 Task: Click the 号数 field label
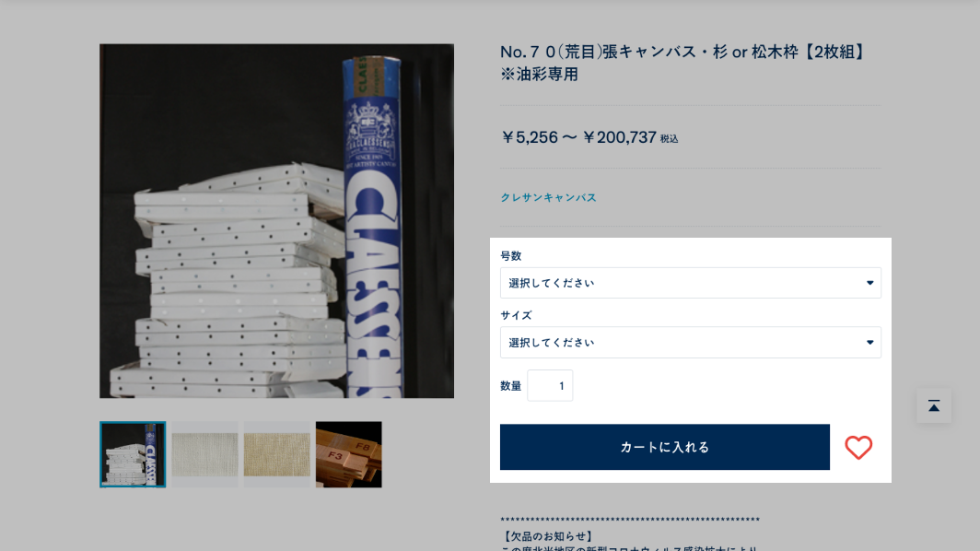pos(510,256)
